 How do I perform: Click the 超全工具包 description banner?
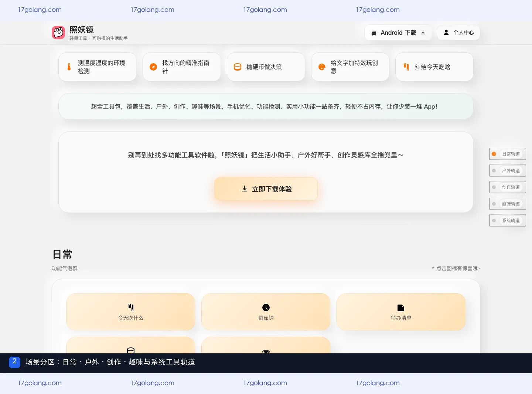pos(266,106)
